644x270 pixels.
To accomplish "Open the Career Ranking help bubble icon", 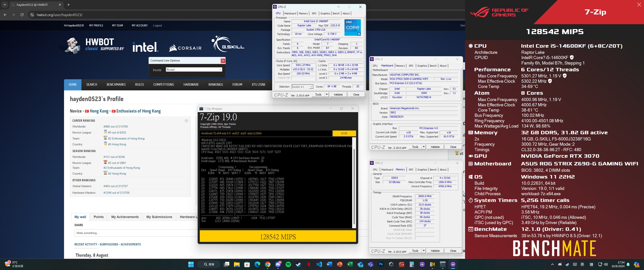I will point(186,121).
